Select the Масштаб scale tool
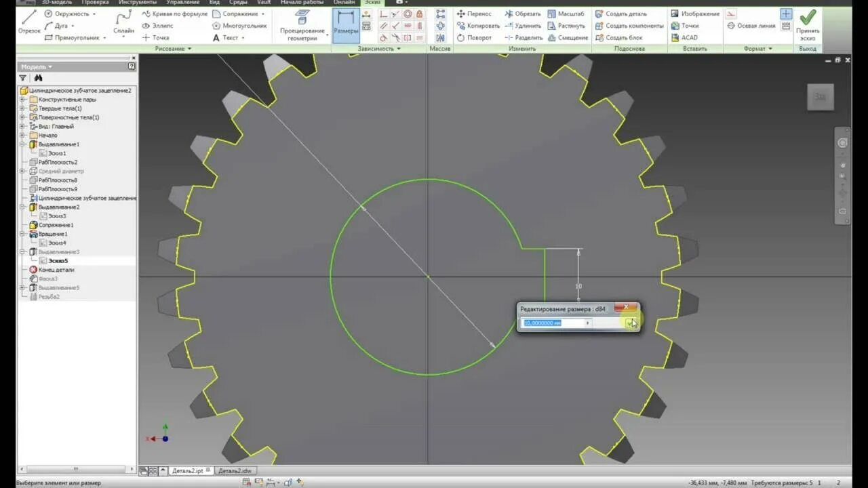The height and width of the screenshot is (488, 868). (566, 14)
